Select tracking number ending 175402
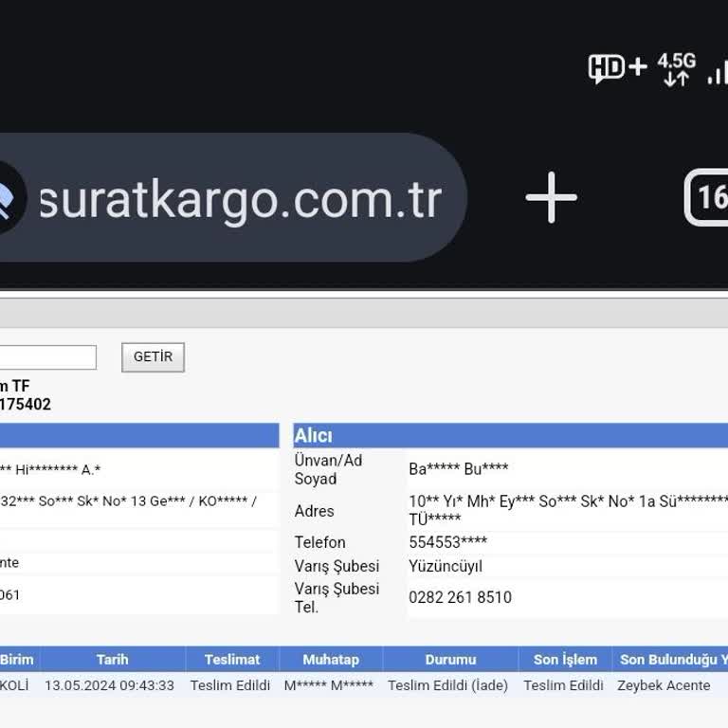Viewport: 728px width, 728px height. (x=26, y=404)
